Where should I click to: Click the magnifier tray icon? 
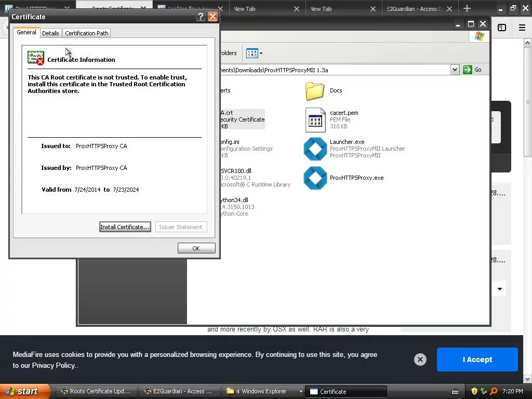(494, 391)
